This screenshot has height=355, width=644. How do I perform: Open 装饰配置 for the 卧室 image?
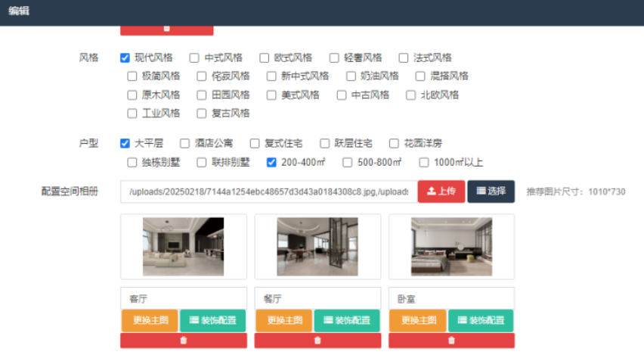pos(481,320)
